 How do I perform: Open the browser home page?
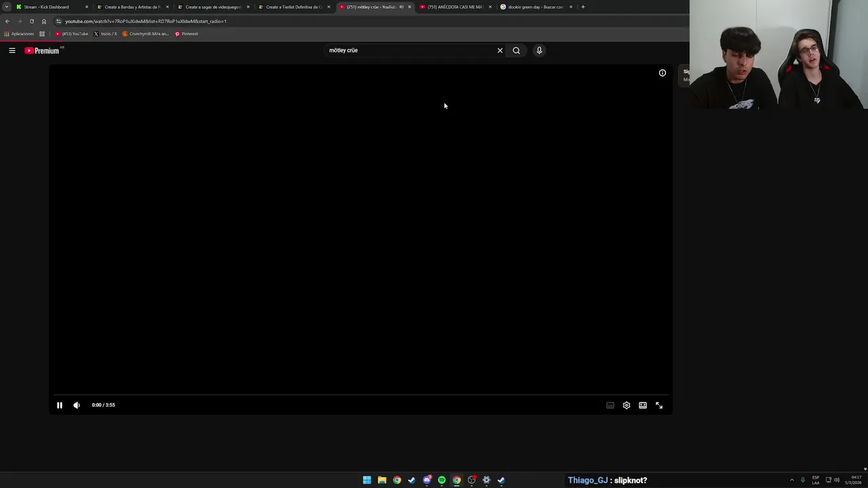[44, 21]
